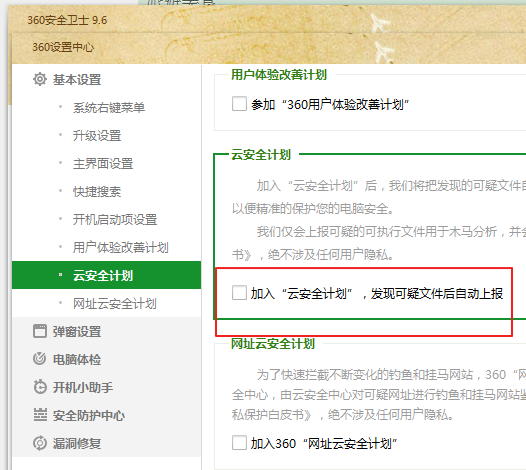526x470 pixels.
Task: Click the 安全防护中心 icon
Action: tap(40, 415)
